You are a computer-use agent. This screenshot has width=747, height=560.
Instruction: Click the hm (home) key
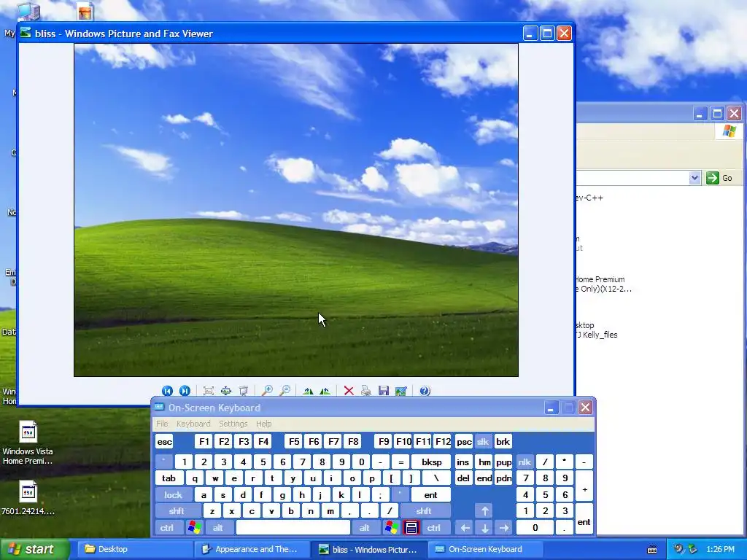[484, 462]
